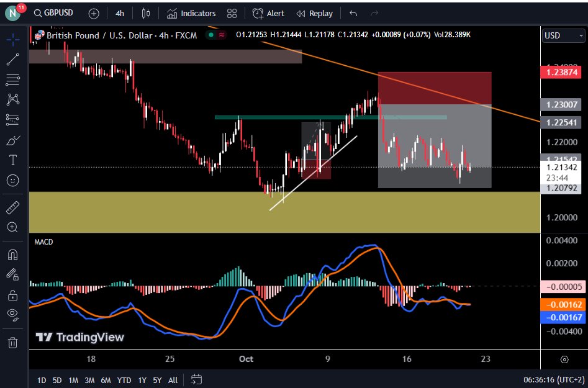Open GBPUSD symbol search
The height and width of the screenshot is (388, 588).
53,13
